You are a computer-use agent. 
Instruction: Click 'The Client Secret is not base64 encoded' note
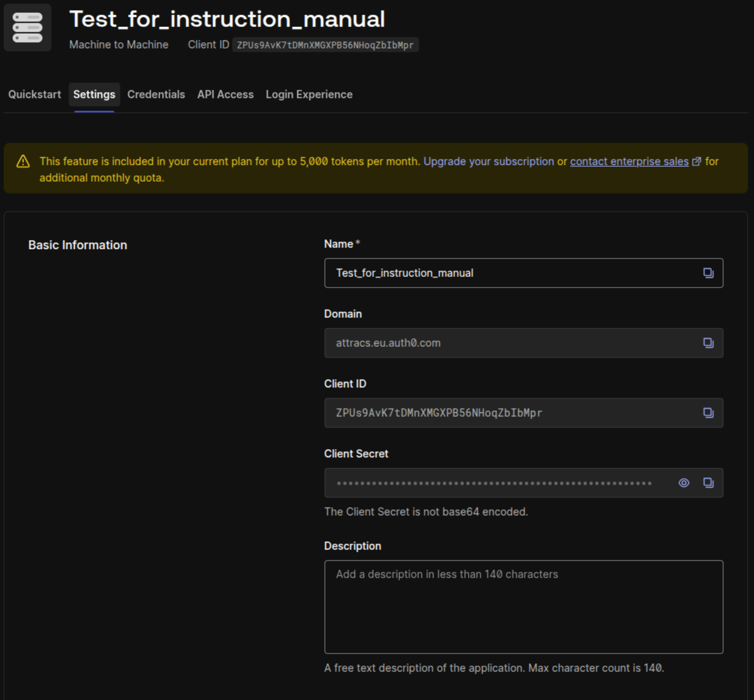[x=426, y=512]
